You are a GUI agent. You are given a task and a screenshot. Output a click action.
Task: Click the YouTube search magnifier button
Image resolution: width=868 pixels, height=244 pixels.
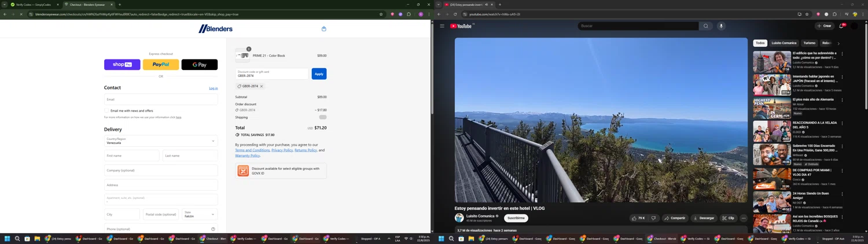(x=705, y=26)
